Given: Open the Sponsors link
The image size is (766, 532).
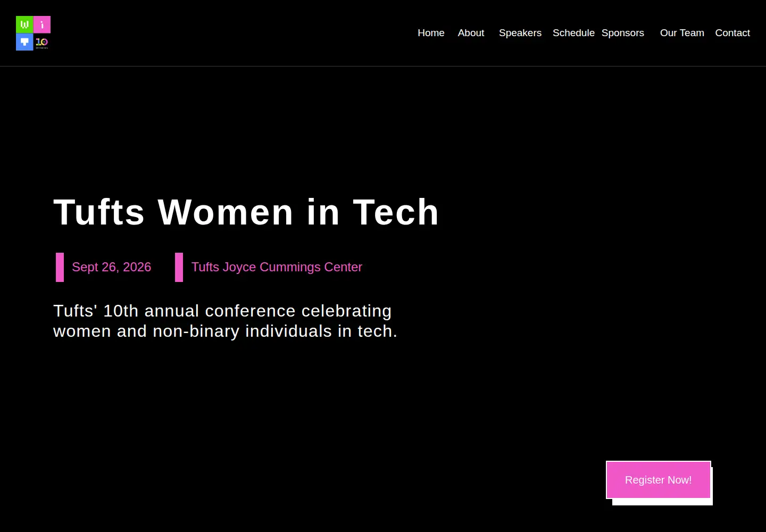Looking at the screenshot, I should [623, 33].
